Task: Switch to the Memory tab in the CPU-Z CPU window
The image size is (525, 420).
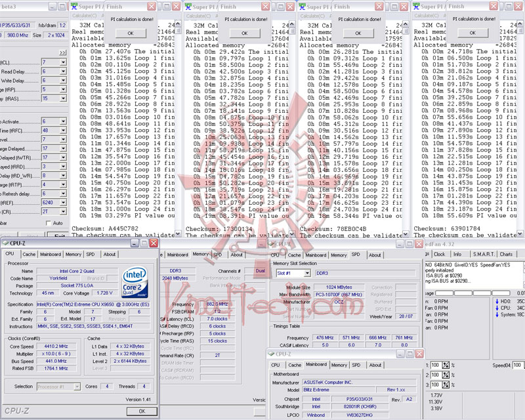Action: (x=73, y=255)
